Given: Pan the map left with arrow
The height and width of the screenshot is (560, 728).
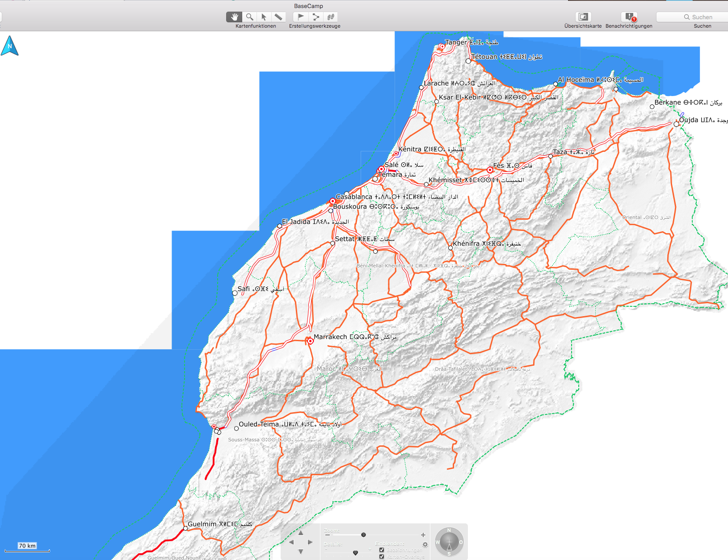Looking at the screenshot, I should [x=291, y=542].
